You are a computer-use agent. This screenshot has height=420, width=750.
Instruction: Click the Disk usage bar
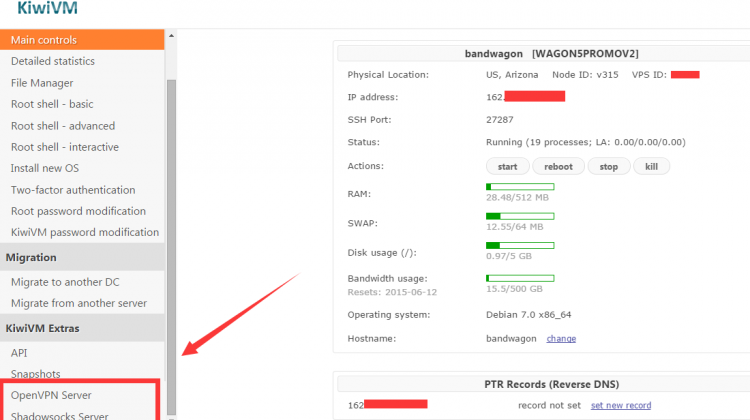[x=520, y=245]
